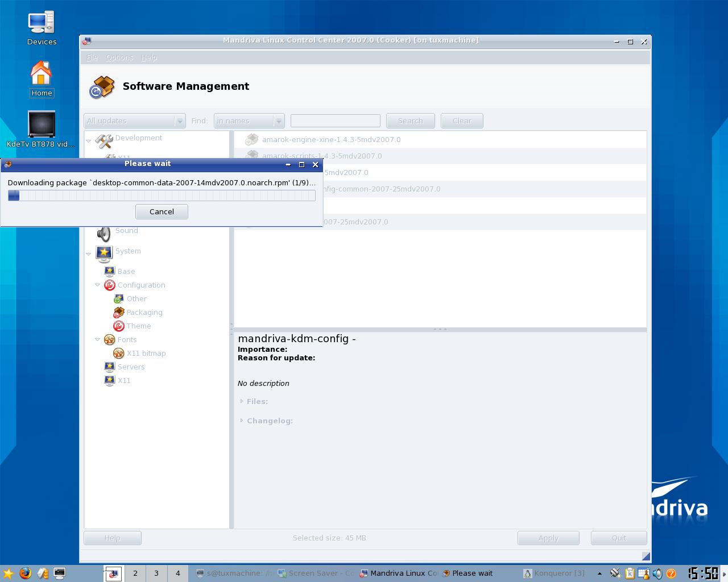Image resolution: width=728 pixels, height=582 pixels.
Task: Select the Sound category speaker icon
Action: [x=104, y=233]
